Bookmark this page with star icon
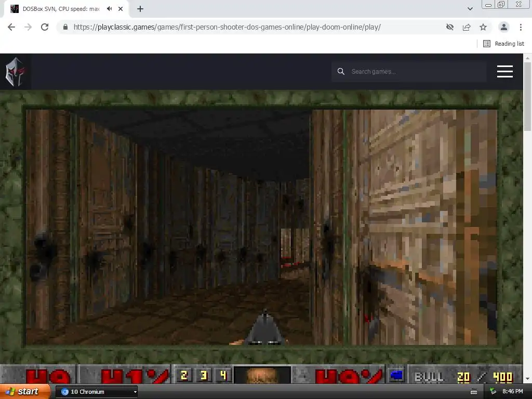This screenshot has height=399, width=532. [483, 27]
